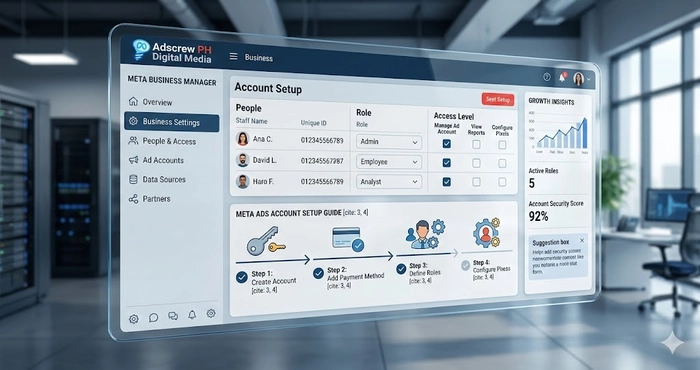Click the red Seet Setup button
The height and width of the screenshot is (370, 700).
pyautogui.click(x=498, y=100)
